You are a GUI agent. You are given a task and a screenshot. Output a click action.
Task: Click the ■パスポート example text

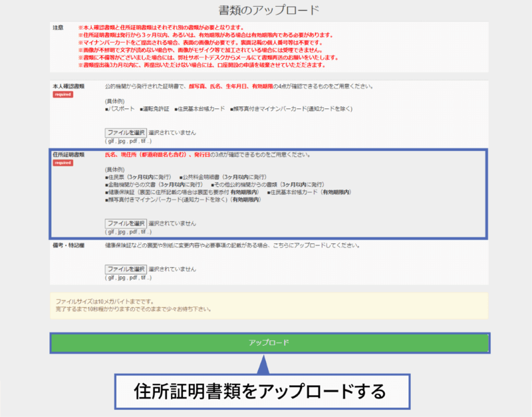120,109
